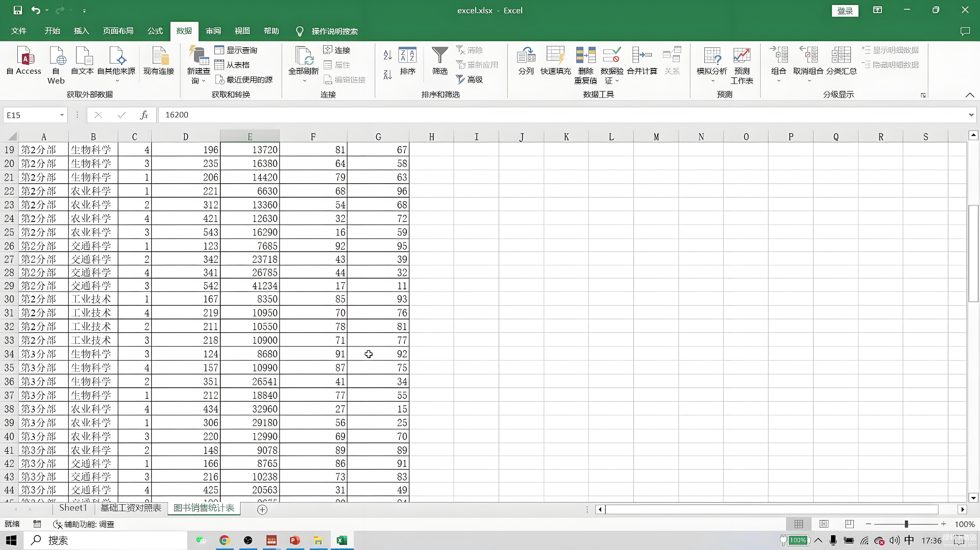This screenshot has height=550, width=980.
Task: Click the Show Queries (显示查询) icon
Action: pos(219,50)
